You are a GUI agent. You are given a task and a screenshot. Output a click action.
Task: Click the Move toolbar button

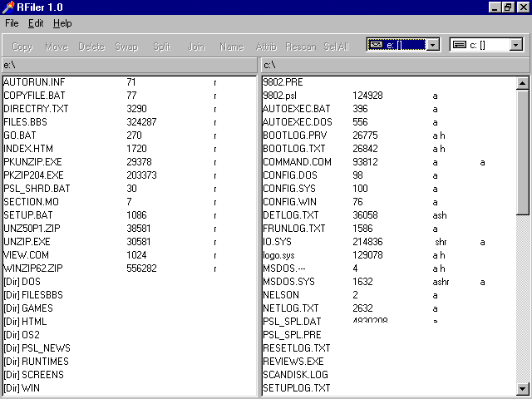(x=57, y=47)
